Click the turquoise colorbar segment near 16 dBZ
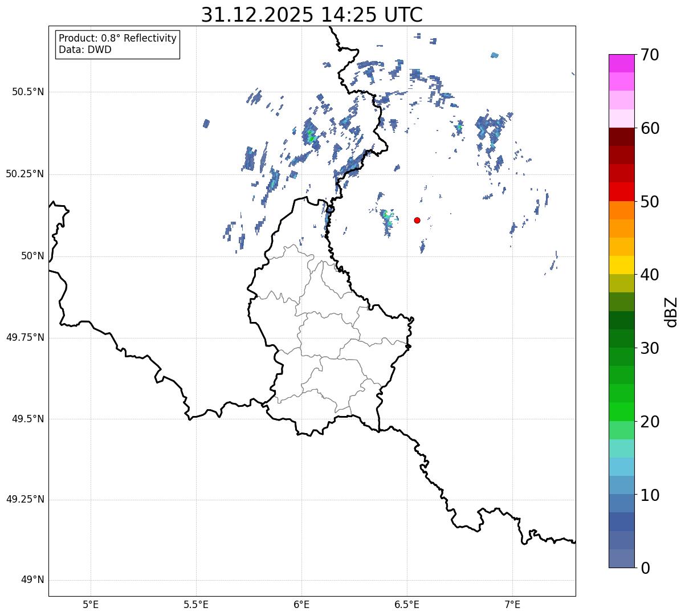The image size is (685, 616). point(622,448)
